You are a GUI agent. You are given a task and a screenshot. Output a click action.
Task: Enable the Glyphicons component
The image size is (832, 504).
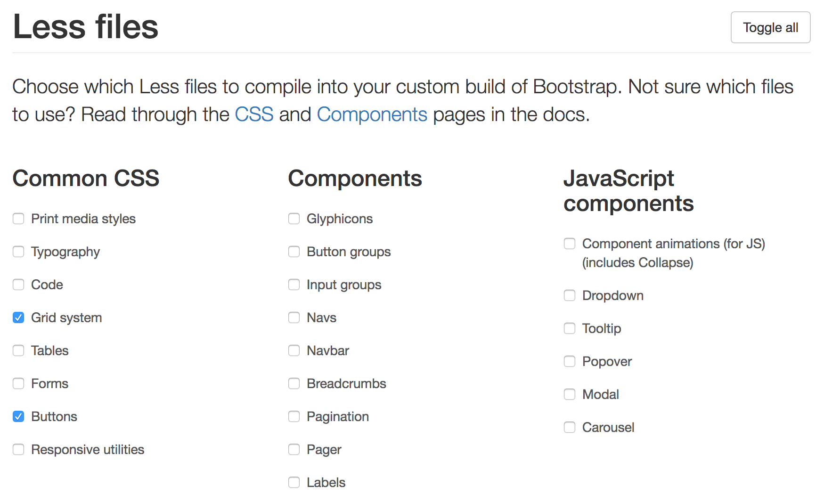coord(294,219)
